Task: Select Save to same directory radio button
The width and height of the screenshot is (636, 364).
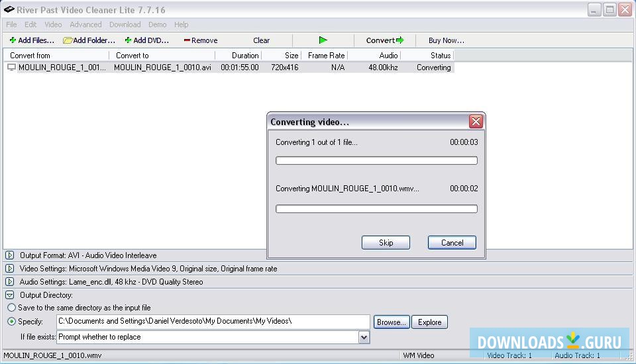Action: click(x=12, y=308)
